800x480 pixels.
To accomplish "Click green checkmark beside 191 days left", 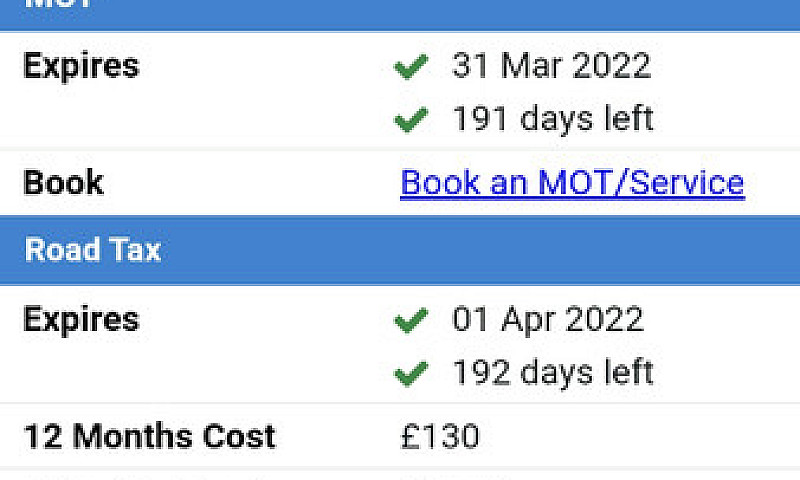I will [x=411, y=119].
